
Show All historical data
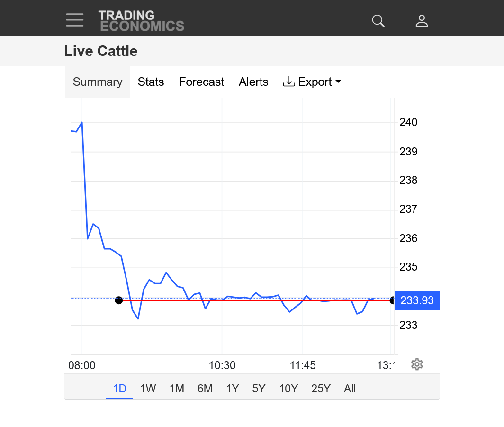[350, 389]
